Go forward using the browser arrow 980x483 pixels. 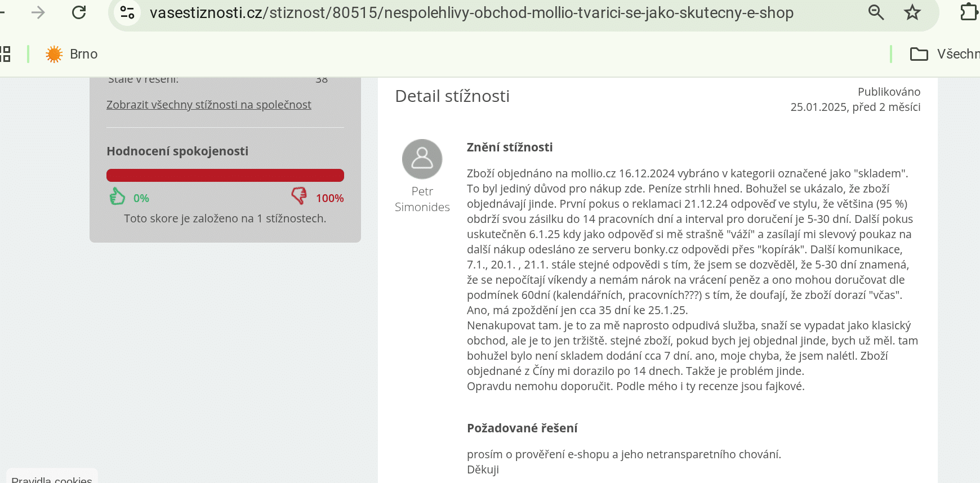point(38,12)
